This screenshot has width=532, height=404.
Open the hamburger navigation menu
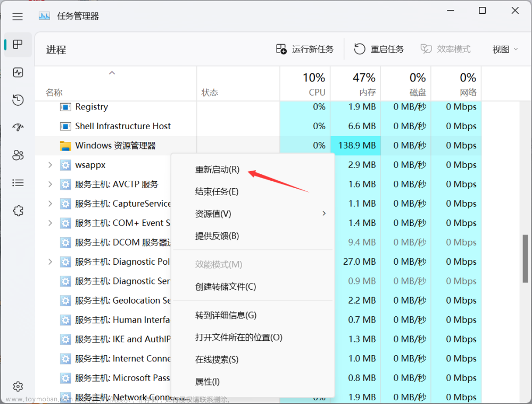pyautogui.click(x=18, y=16)
